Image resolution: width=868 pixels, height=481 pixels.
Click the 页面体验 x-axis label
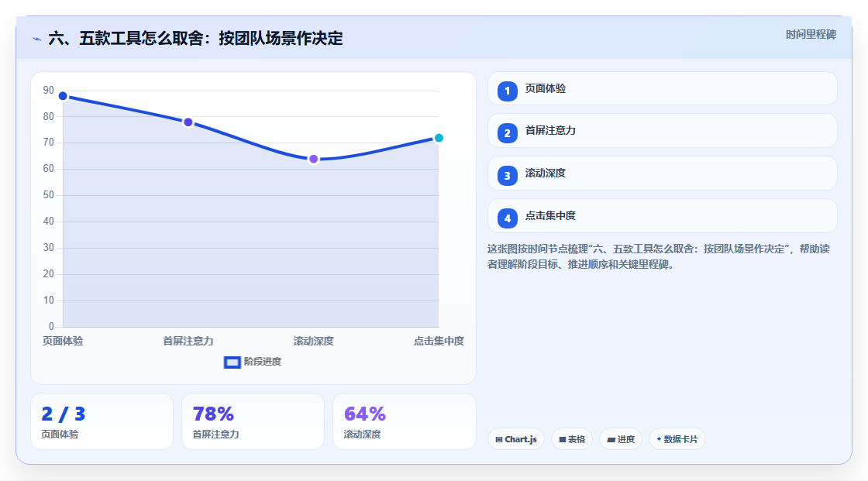[63, 341]
